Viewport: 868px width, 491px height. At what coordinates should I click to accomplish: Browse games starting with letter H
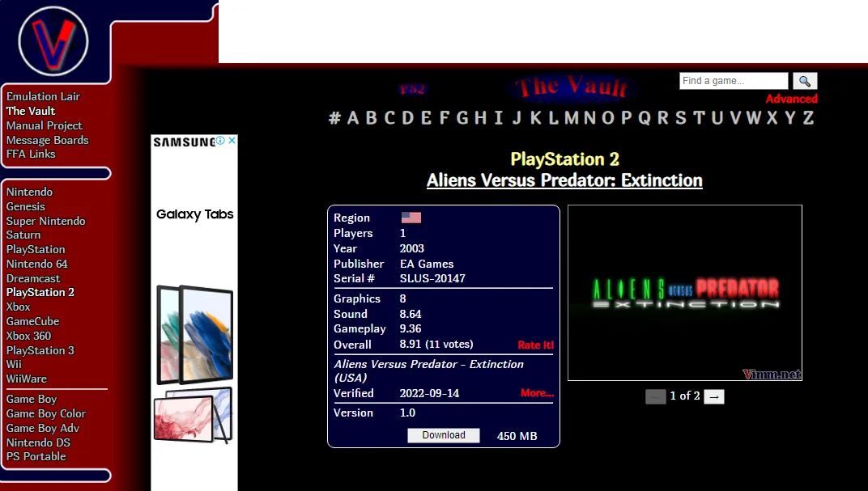click(480, 118)
